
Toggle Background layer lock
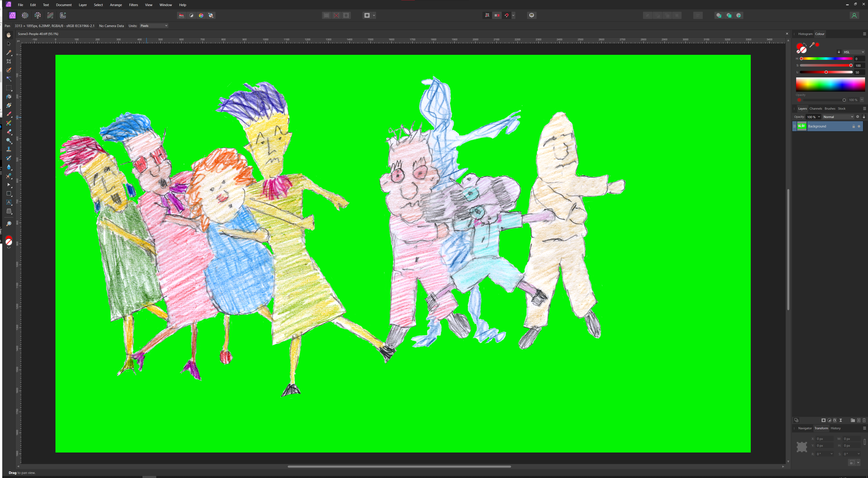(854, 126)
